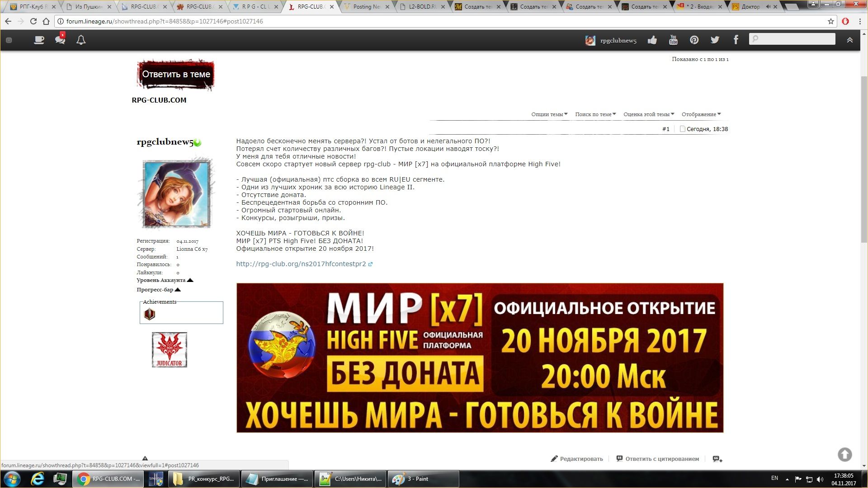Tick the checkbox next to post date

[683, 129]
